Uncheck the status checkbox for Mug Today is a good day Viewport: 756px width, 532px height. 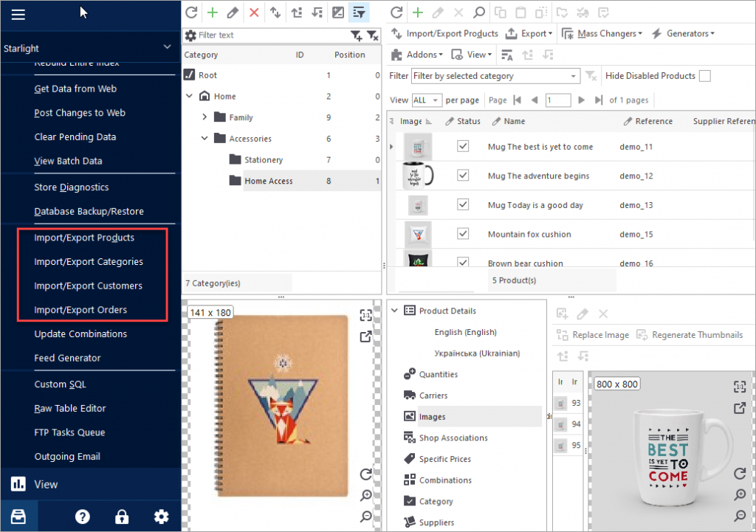(x=463, y=204)
